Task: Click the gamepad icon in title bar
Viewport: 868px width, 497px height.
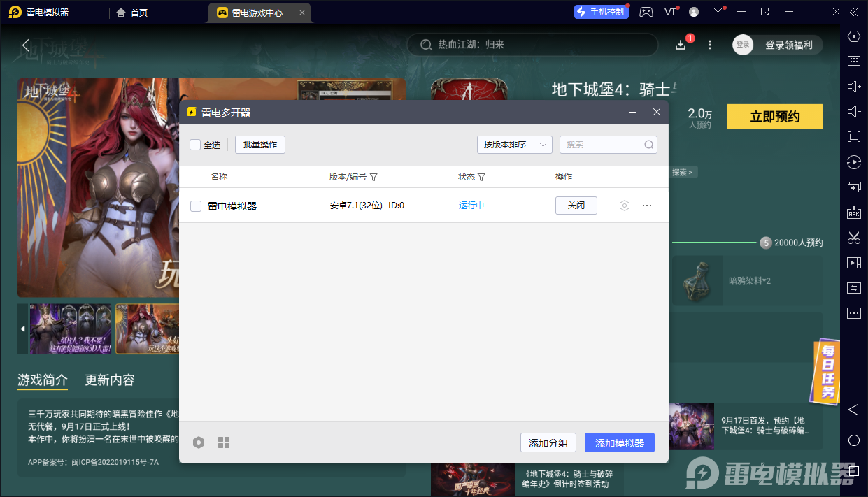Action: 647,12
